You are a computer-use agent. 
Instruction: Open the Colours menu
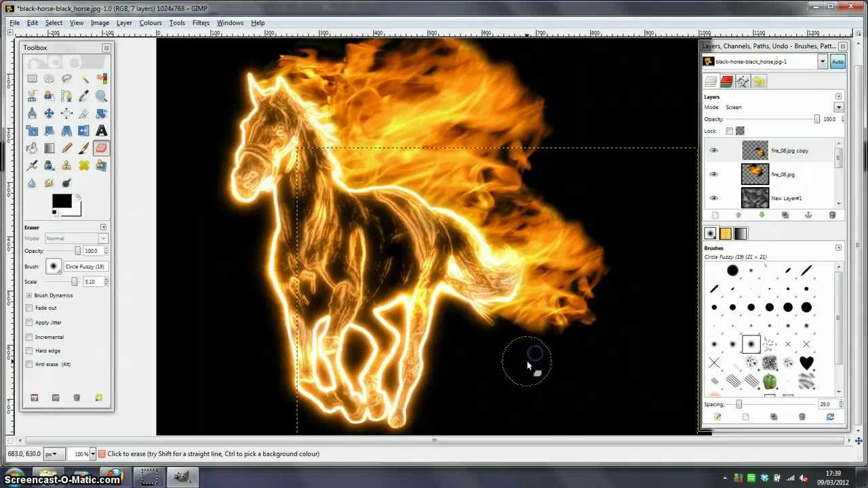150,22
